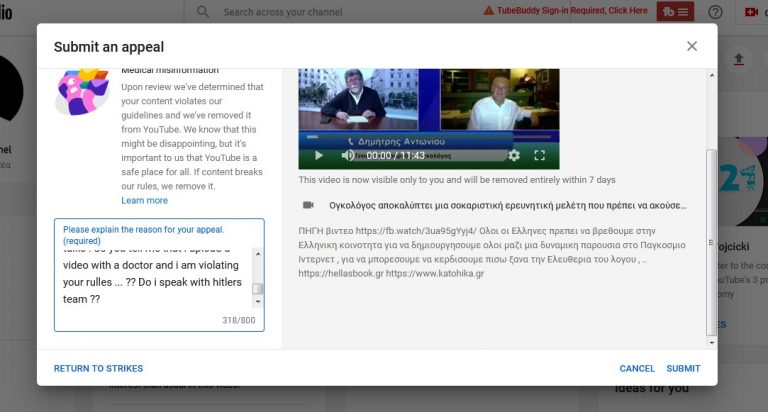This screenshot has width=768, height=412.
Task: Click the video timestamp 00:00 / 11:43
Action: coord(395,156)
